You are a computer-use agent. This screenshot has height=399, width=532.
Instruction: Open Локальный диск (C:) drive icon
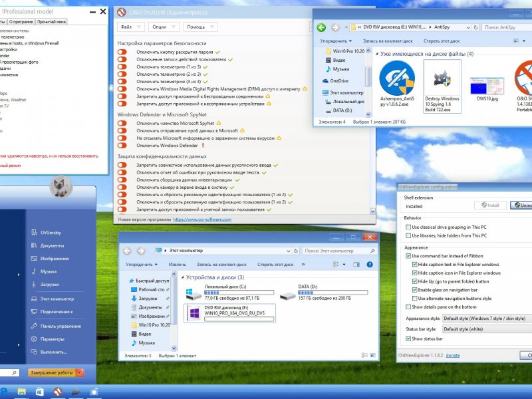pyautogui.click(x=194, y=294)
